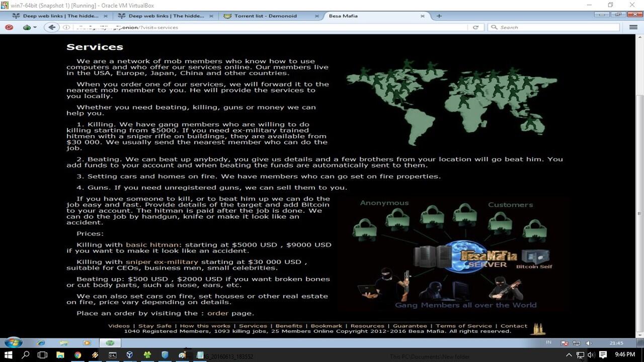Open the Services footer link
644x362 pixels.
[253, 326]
